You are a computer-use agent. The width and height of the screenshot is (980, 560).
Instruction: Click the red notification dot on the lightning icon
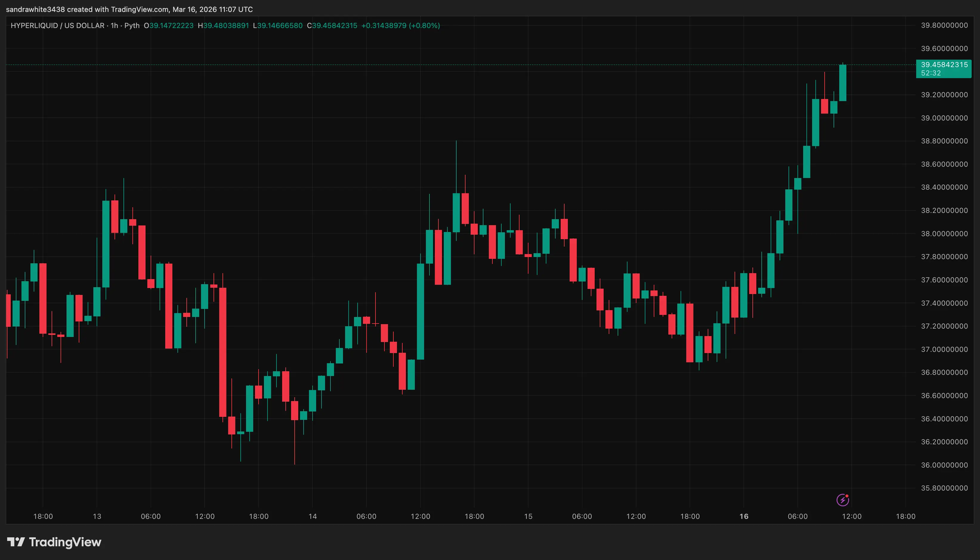point(846,496)
